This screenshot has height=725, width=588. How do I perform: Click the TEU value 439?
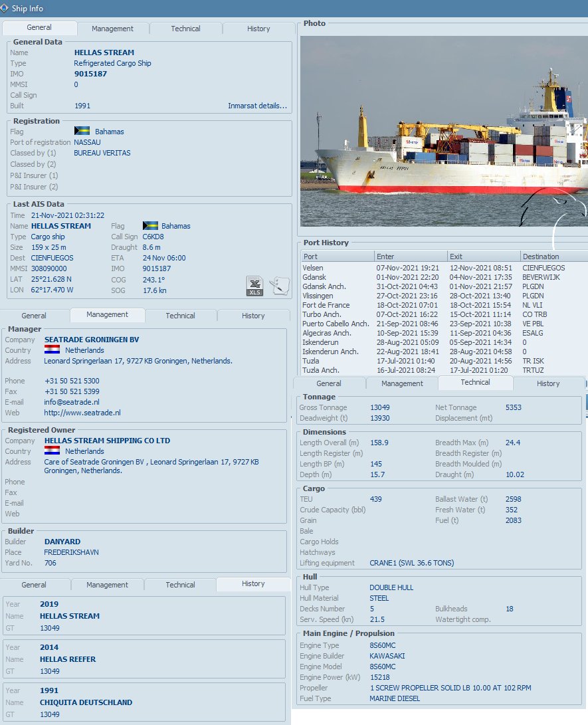tap(376, 499)
